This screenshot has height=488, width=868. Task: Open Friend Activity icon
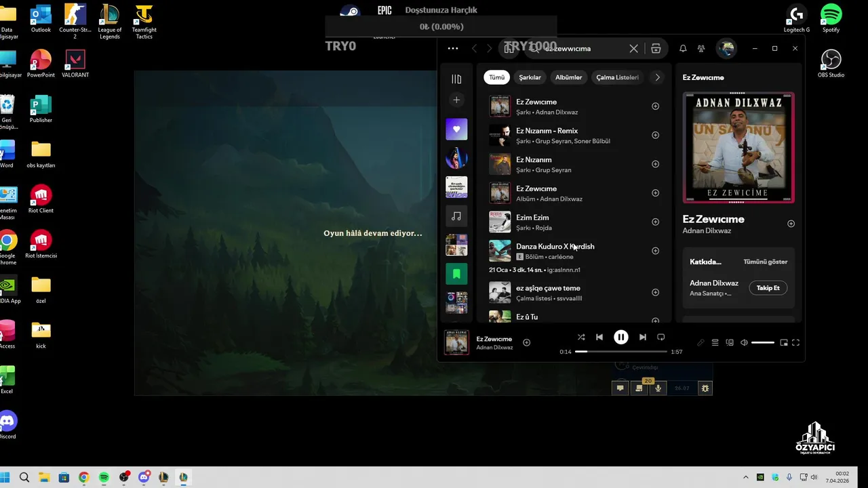(x=701, y=49)
